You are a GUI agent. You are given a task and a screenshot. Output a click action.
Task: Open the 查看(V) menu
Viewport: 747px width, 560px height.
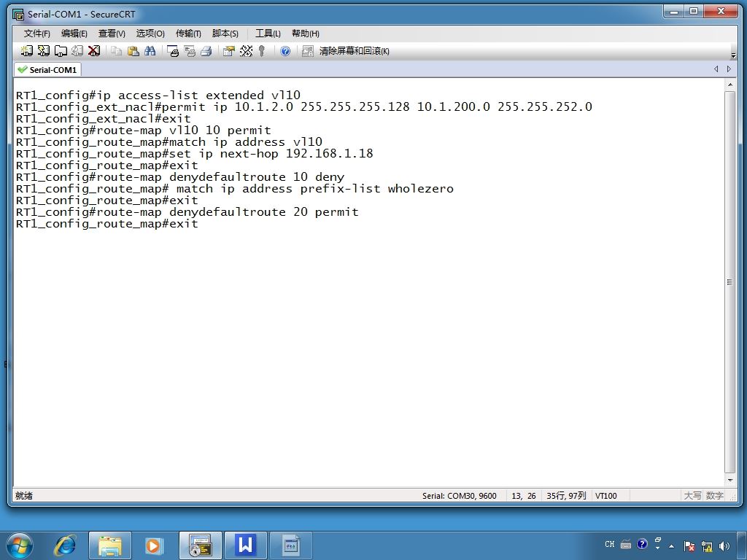(x=112, y=34)
